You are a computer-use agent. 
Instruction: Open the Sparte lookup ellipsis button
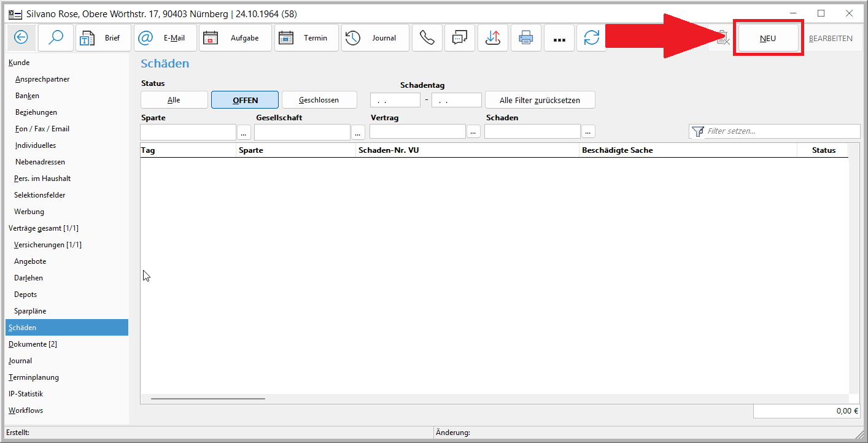click(x=244, y=132)
